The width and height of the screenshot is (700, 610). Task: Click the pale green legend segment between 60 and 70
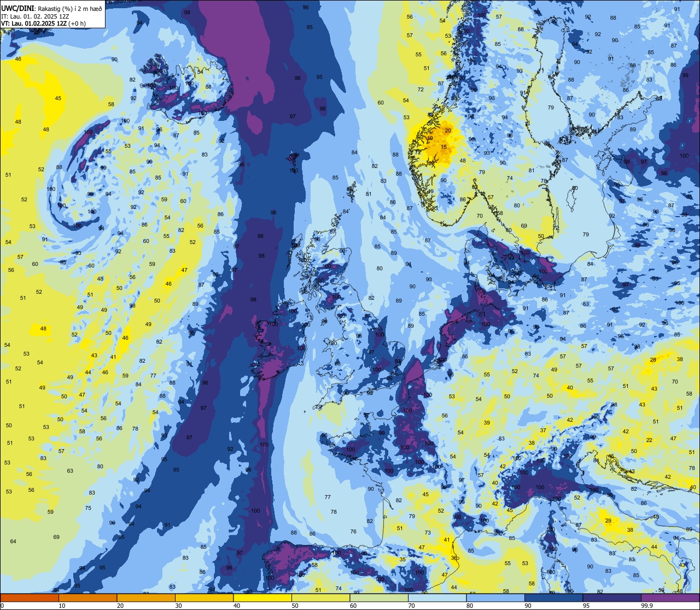[379, 597]
